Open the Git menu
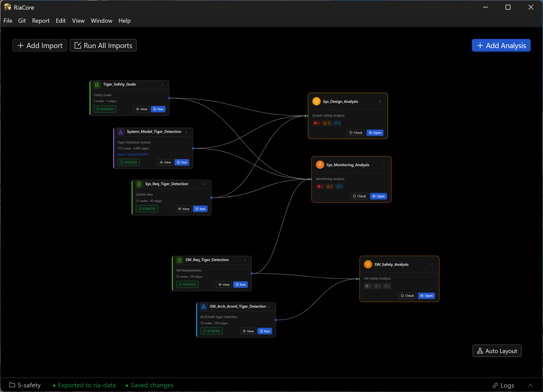This screenshot has width=543, height=392. pos(22,21)
